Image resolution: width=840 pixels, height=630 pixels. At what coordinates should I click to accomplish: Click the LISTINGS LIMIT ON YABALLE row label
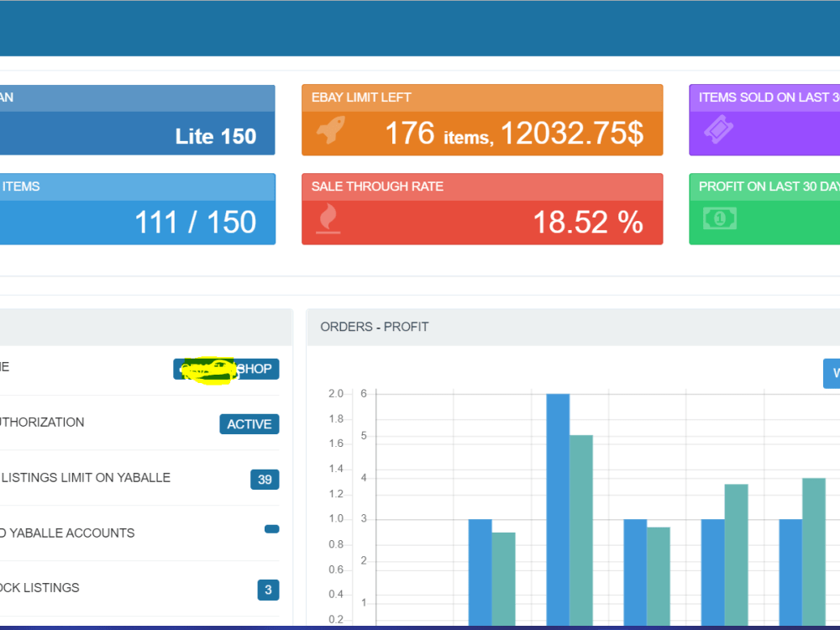coord(86,477)
